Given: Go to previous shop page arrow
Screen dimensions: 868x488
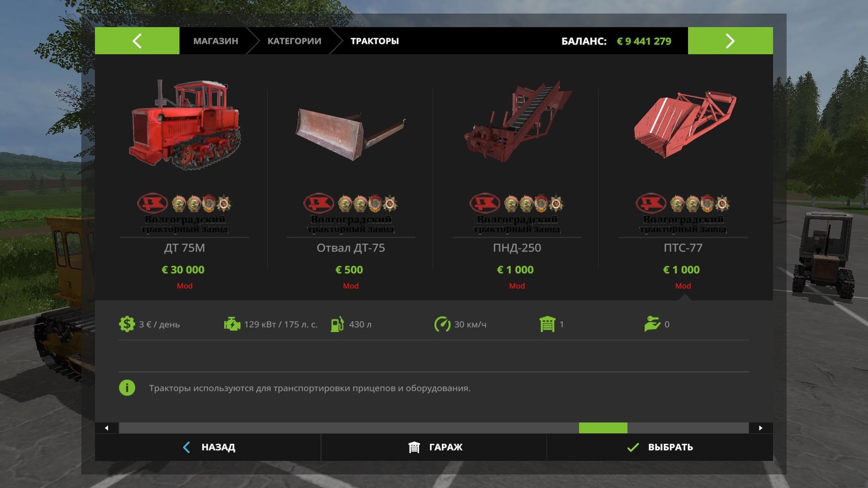Looking at the screenshot, I should 137,41.
